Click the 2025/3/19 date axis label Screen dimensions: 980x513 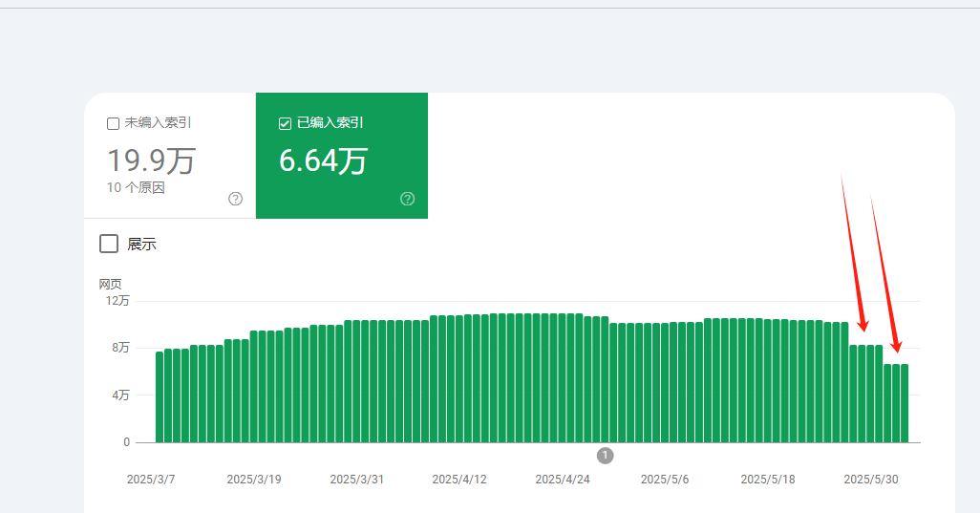[254, 480]
